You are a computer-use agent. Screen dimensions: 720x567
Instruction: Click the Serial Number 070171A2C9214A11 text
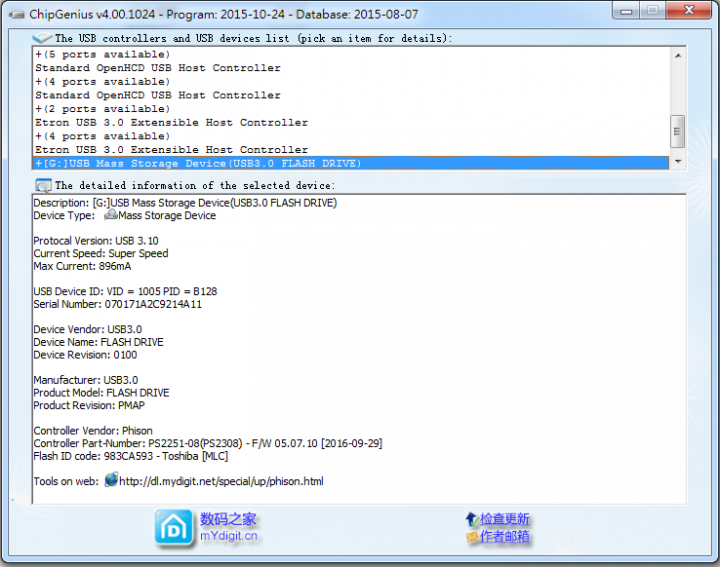[117, 304]
